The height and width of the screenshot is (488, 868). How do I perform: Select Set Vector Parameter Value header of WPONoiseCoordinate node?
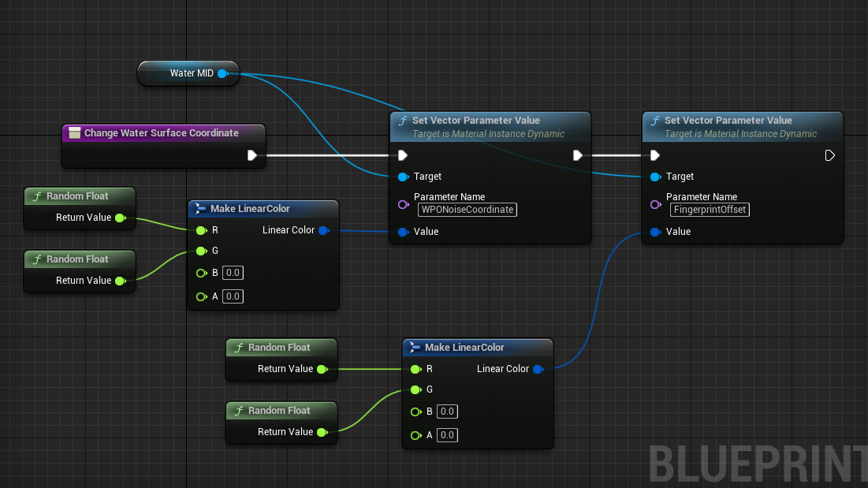[490, 127]
